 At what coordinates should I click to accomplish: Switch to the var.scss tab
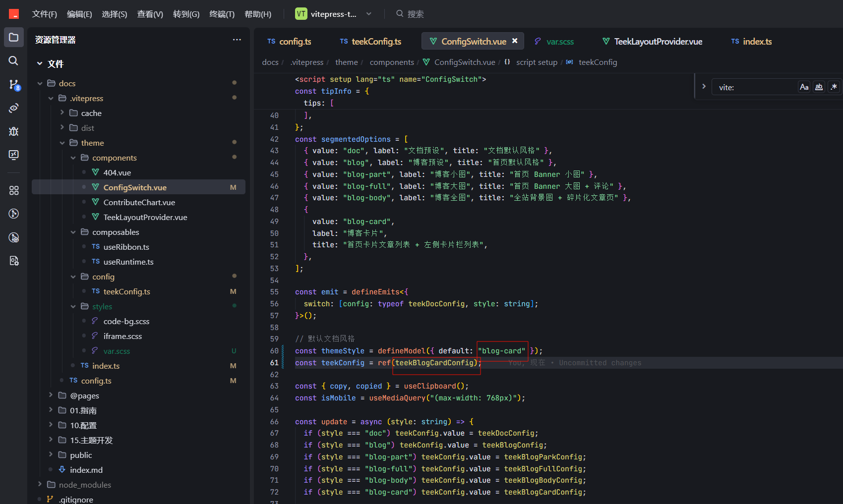click(554, 41)
